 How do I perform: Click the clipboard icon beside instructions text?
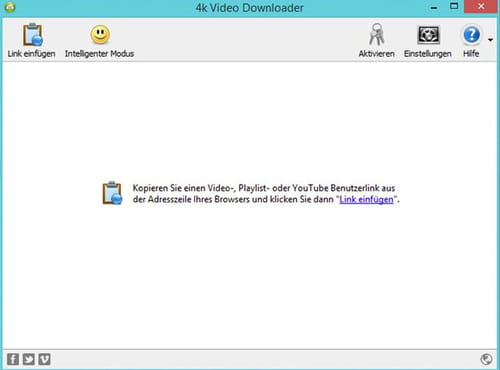(x=112, y=193)
